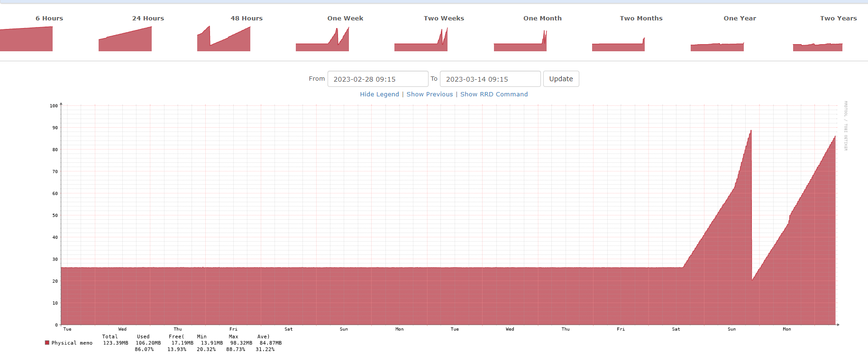The image size is (868, 356).
Task: Select the 48 Hours mini graph
Action: (224, 40)
